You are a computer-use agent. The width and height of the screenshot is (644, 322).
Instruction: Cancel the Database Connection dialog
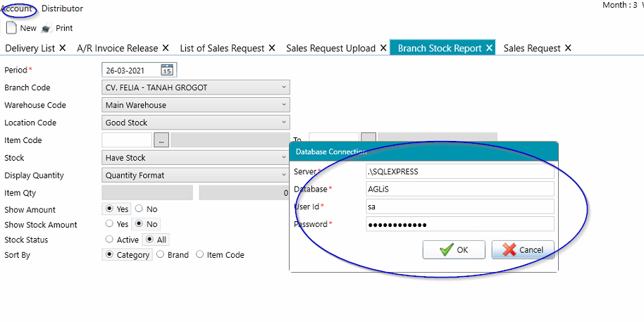[523, 249]
